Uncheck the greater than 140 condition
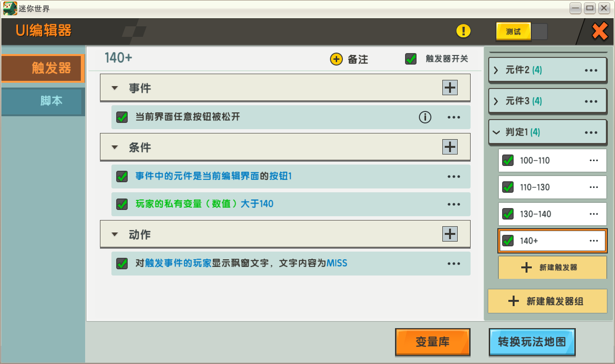 [122, 204]
